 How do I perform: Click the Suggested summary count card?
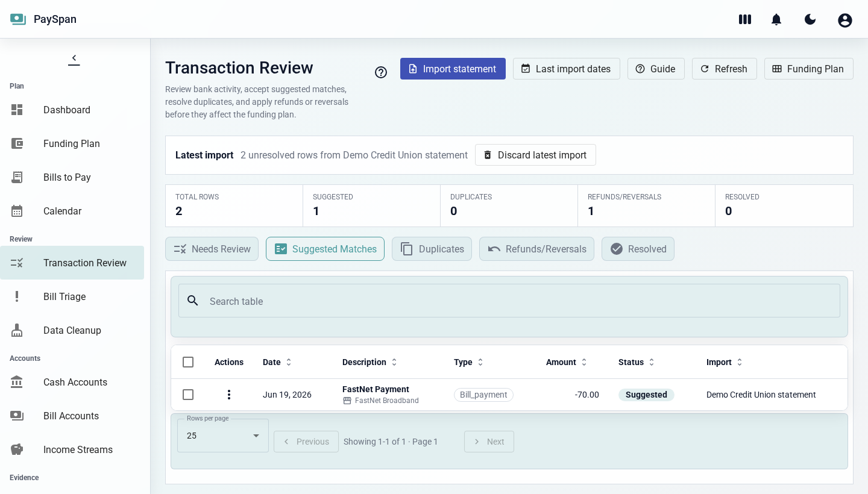[372, 205]
